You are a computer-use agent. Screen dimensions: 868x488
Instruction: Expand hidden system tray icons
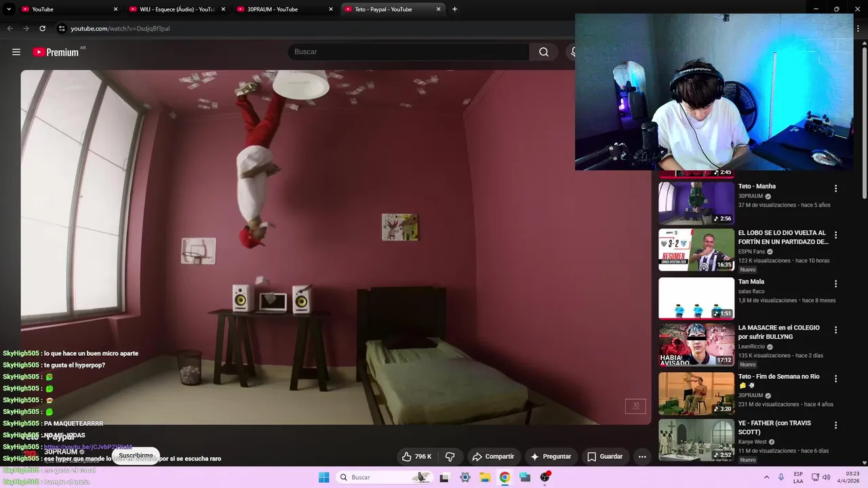coord(766,477)
